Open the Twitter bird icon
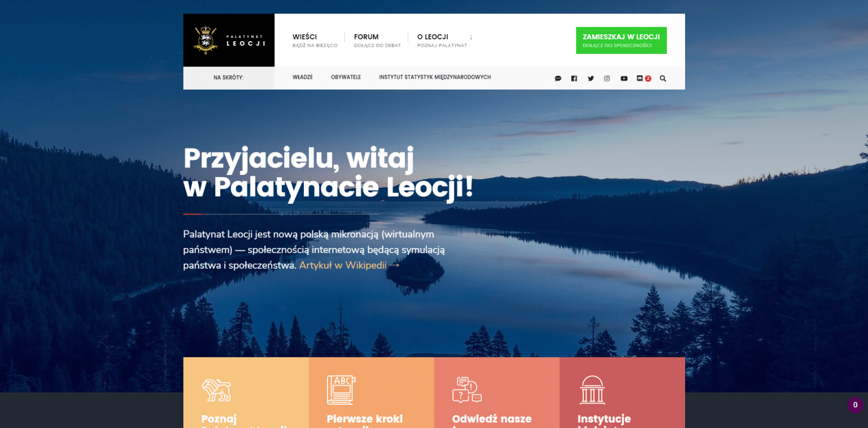This screenshot has height=428, width=868. [x=591, y=78]
